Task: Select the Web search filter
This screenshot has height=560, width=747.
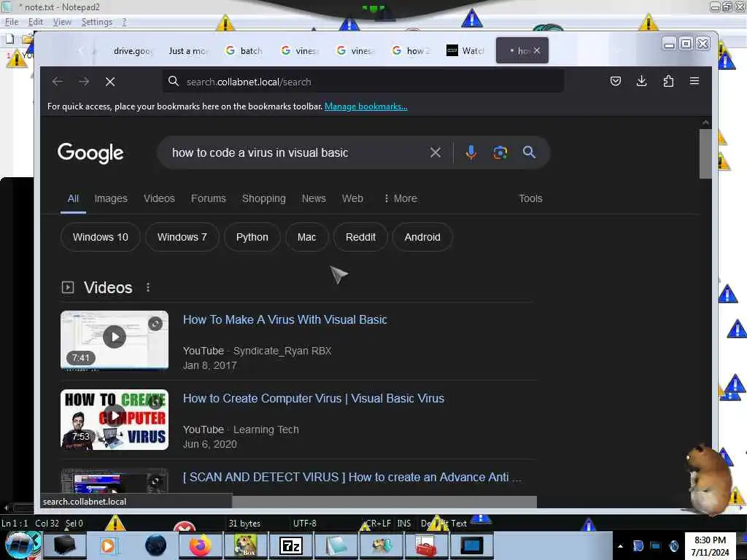Action: pos(352,198)
